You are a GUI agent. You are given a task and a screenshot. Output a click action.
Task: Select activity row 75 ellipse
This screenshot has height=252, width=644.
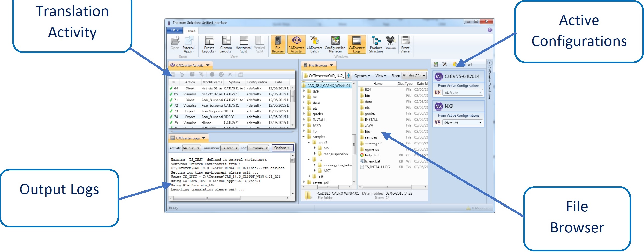tap(230, 123)
